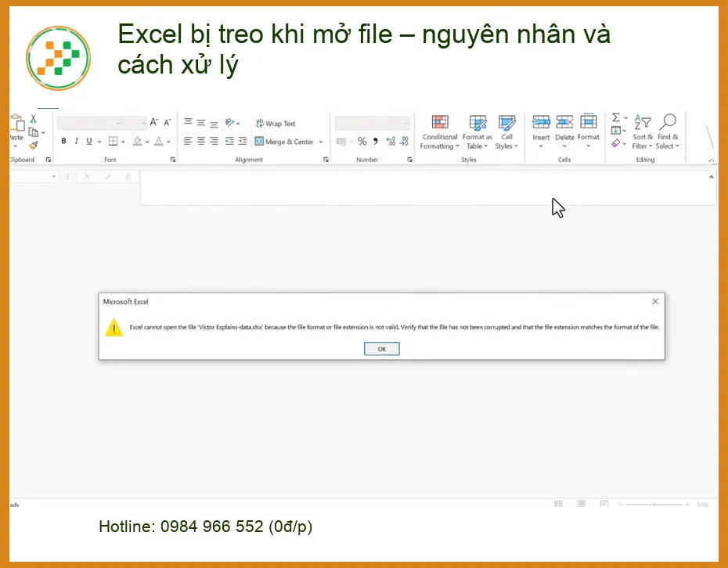Open Font dialog launcher
This screenshot has width=728, height=568.
coord(173,160)
